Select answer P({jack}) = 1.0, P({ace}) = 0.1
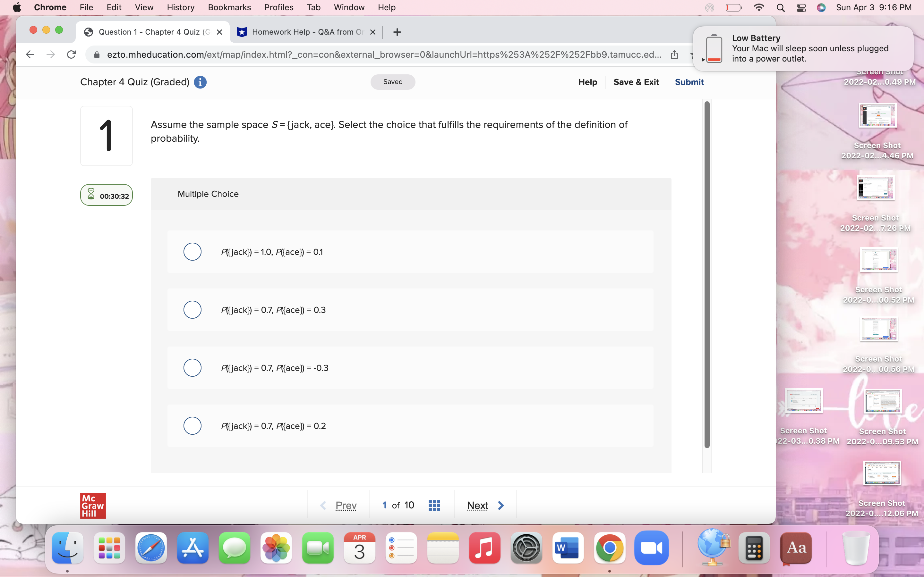Viewport: 924px width, 577px height. (192, 252)
